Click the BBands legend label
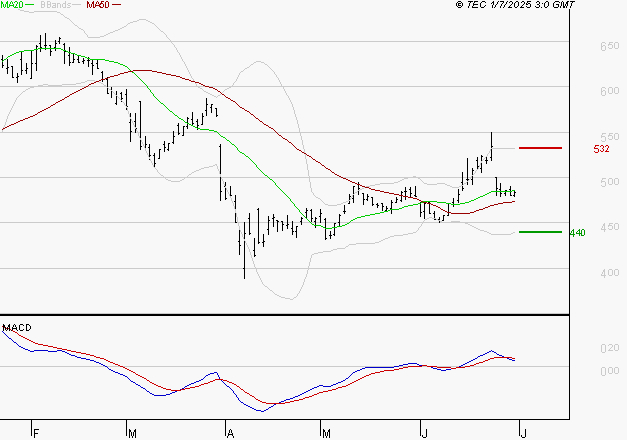This screenshot has width=627, height=440. 56,5
